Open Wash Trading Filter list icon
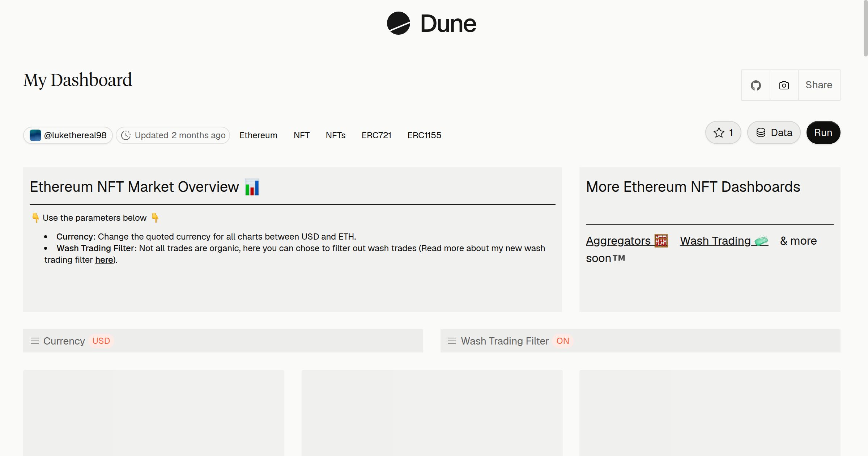 pyautogui.click(x=452, y=341)
